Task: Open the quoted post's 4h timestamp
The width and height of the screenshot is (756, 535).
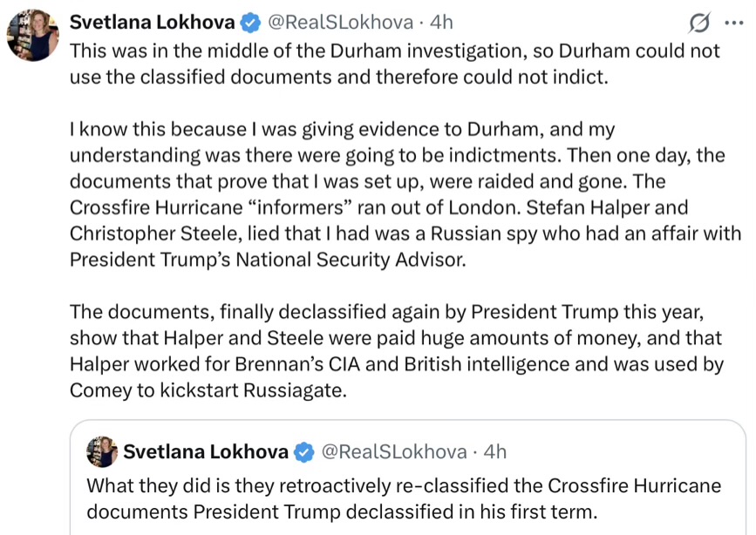Action: tap(494, 451)
